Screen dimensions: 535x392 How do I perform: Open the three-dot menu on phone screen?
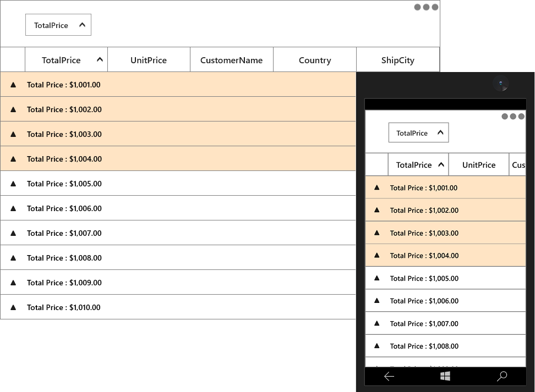pos(513,116)
